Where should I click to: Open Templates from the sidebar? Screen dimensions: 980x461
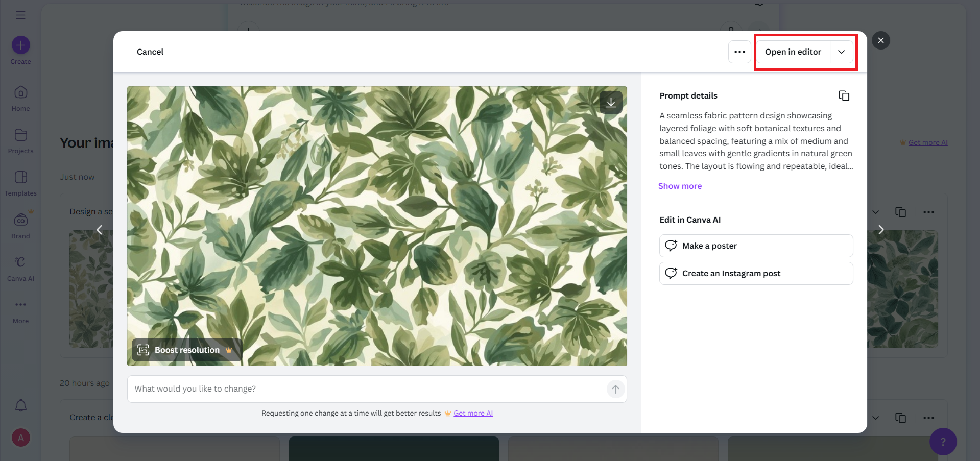[x=21, y=178]
